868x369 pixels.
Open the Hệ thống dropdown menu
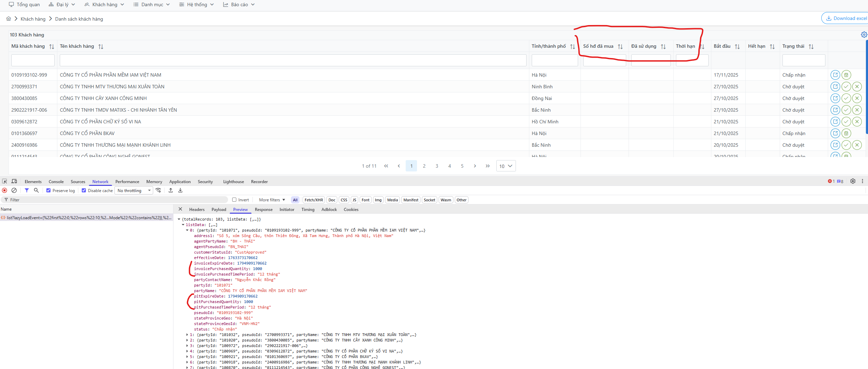(x=197, y=4)
